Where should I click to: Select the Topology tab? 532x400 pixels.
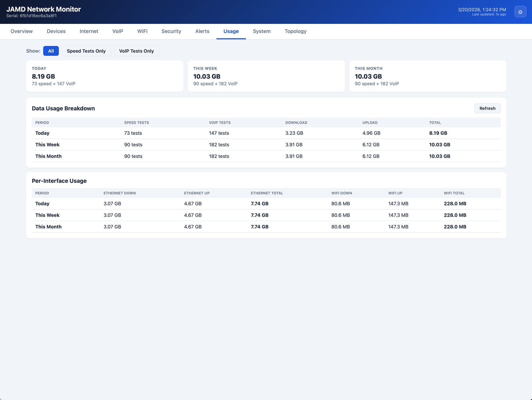[295, 31]
